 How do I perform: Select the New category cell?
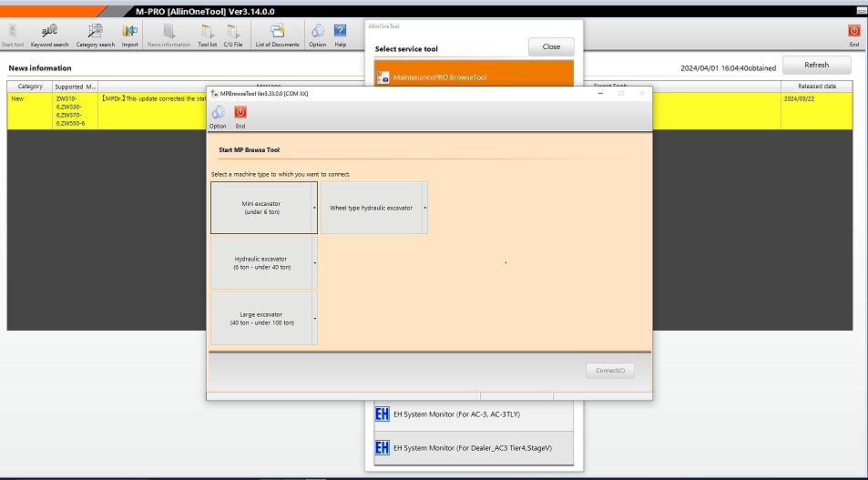click(x=30, y=111)
